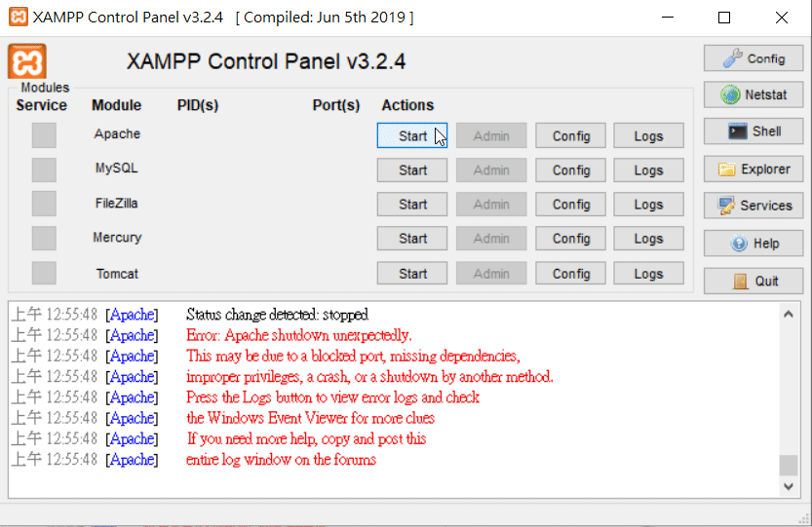Viewport: 812px width, 527px height.
Task: Click the log window scroll down arrow
Action: point(789,487)
